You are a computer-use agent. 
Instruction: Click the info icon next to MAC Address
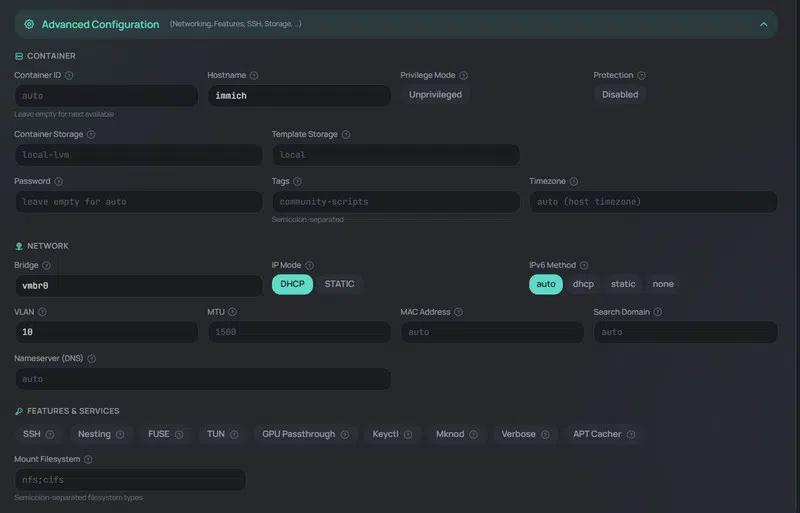pos(458,312)
